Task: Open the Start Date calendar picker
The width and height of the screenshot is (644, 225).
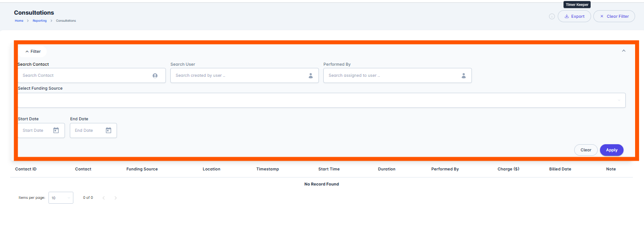Action: (x=56, y=130)
